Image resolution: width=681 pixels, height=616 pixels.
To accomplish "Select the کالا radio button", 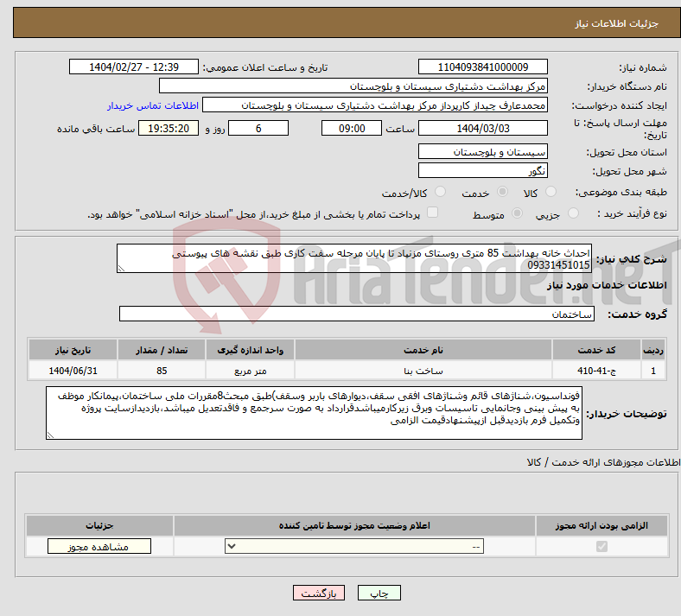I will 551,192.
